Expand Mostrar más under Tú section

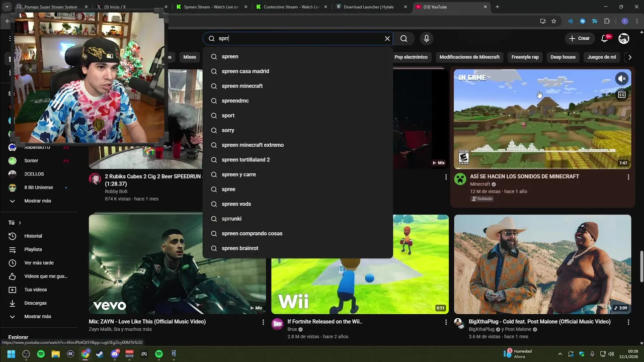click(38, 316)
